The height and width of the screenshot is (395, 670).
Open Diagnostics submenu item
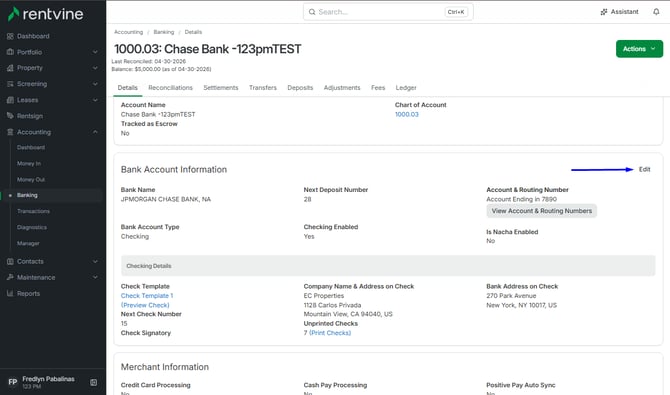point(32,227)
